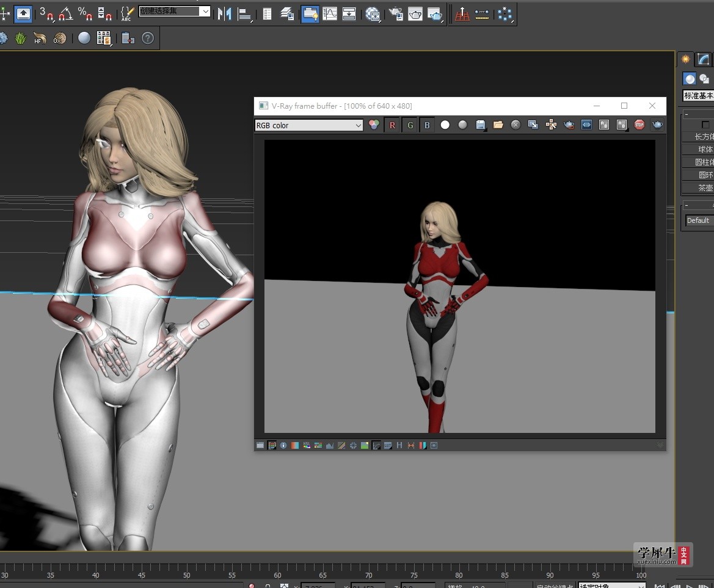Show pixel information with the info icon
Image resolution: width=714 pixels, height=588 pixels.
coord(283,446)
